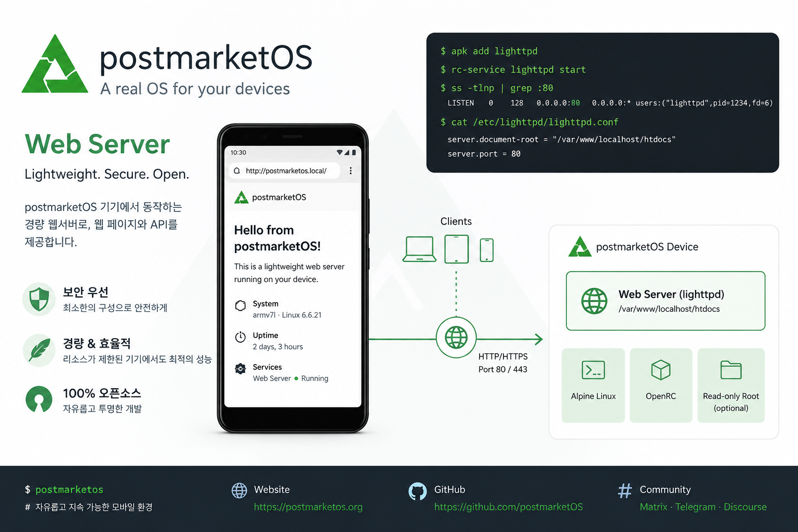Viewport: 798px width, 532px height.
Task: Click '2 days, 3 hours' uptime value
Action: click(278, 347)
